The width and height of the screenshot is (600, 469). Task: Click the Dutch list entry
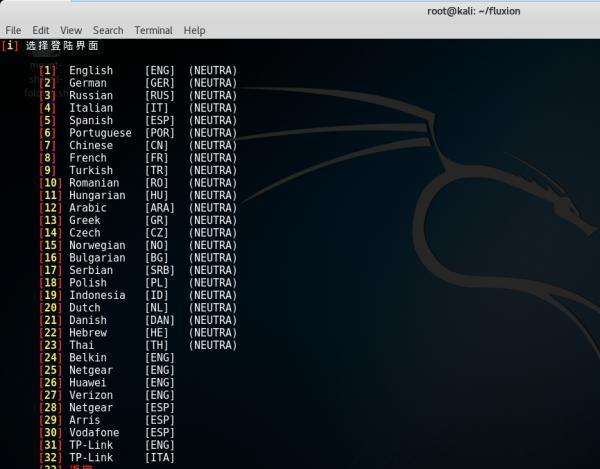[85, 308]
